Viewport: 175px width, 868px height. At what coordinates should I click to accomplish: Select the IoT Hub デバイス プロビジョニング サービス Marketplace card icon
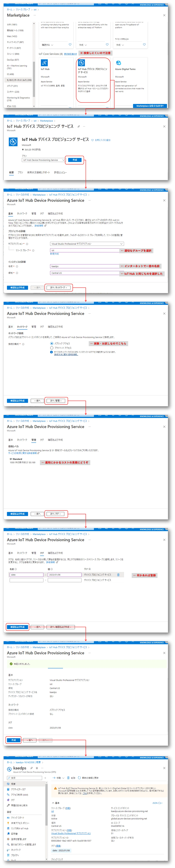click(x=81, y=63)
